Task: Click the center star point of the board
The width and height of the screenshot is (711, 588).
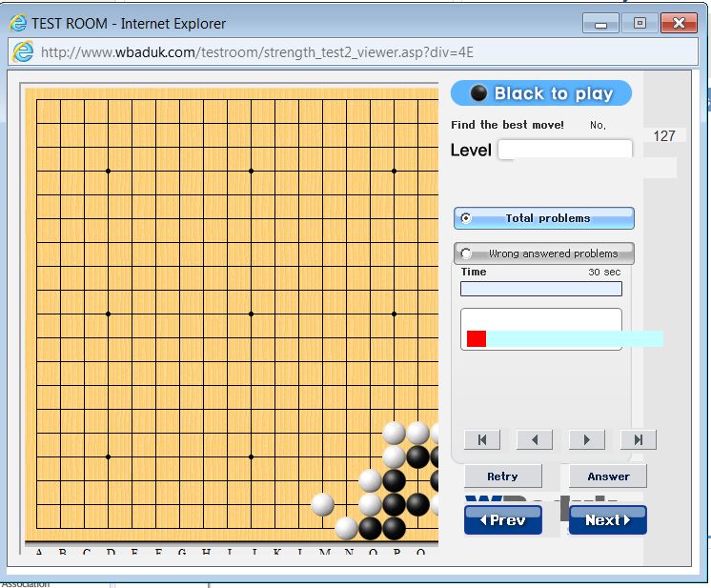Action: coord(252,314)
